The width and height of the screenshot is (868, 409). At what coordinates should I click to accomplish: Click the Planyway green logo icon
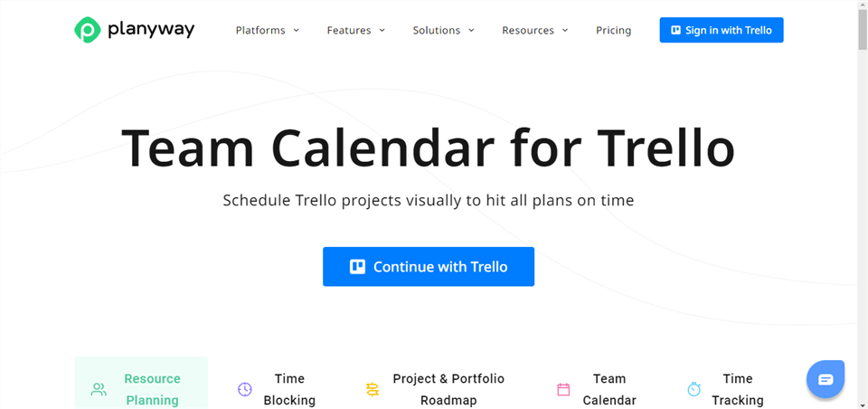point(88,30)
